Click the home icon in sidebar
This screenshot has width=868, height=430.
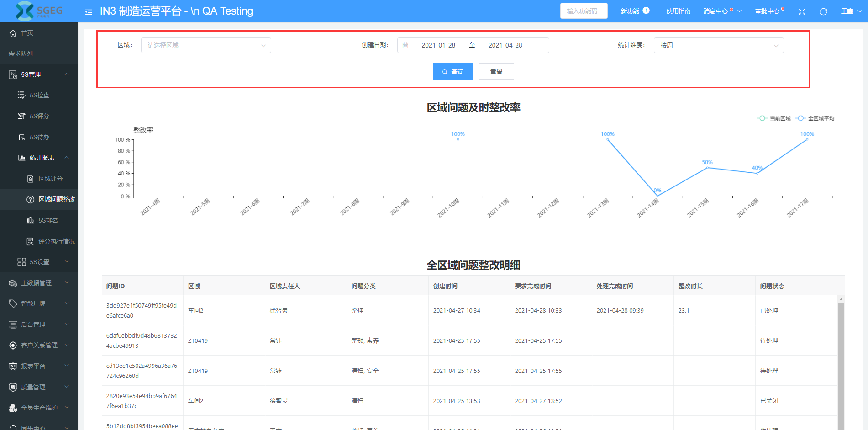13,33
